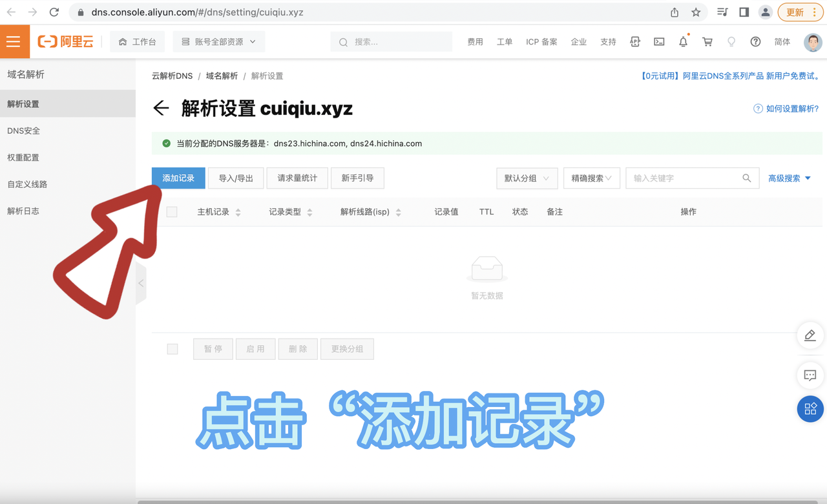Image resolution: width=827 pixels, height=504 pixels.
Task: Open the shopping cart
Action: pyautogui.click(x=707, y=41)
